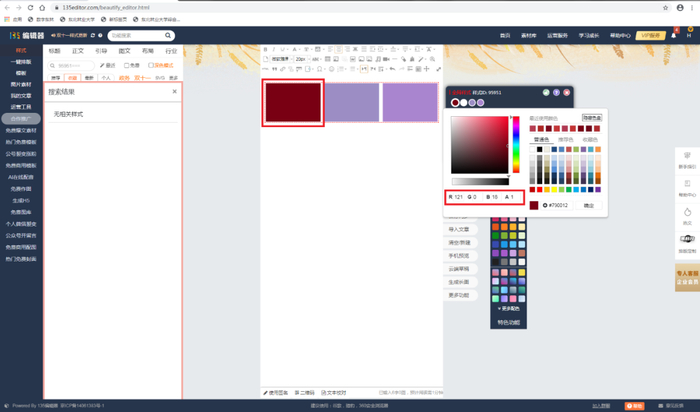Click the 确定 button in color picker

589,205
